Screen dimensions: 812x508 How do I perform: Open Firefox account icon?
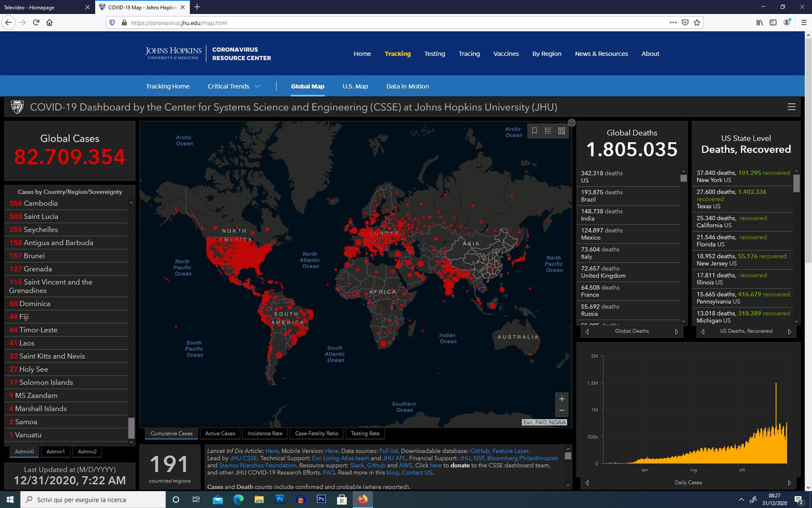(787, 22)
